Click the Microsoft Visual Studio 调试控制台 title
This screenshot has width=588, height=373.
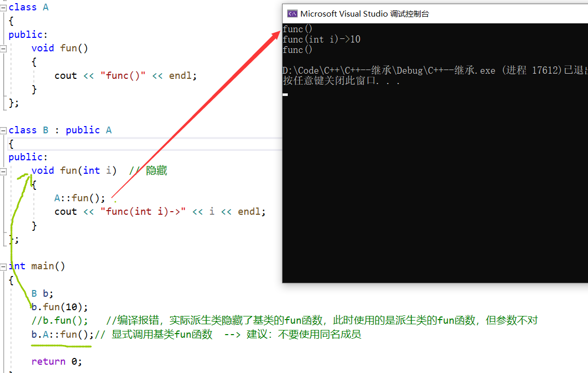365,14
